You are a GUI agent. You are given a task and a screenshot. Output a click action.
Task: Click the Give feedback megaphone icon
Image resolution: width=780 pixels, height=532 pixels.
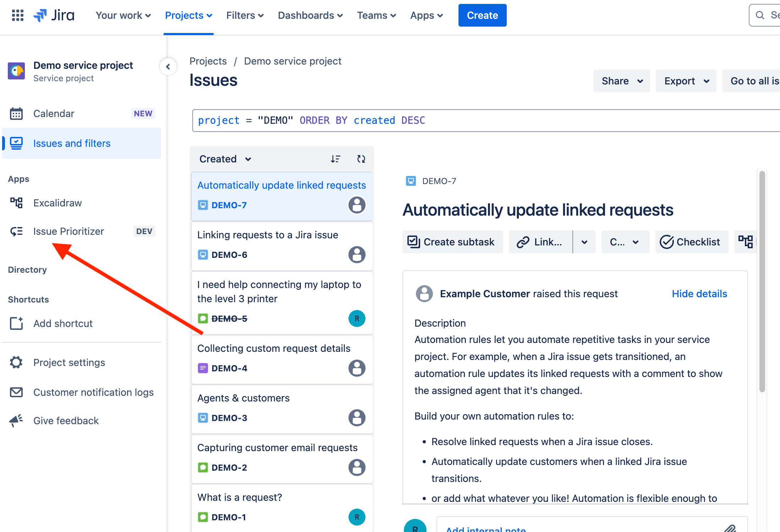(x=16, y=421)
